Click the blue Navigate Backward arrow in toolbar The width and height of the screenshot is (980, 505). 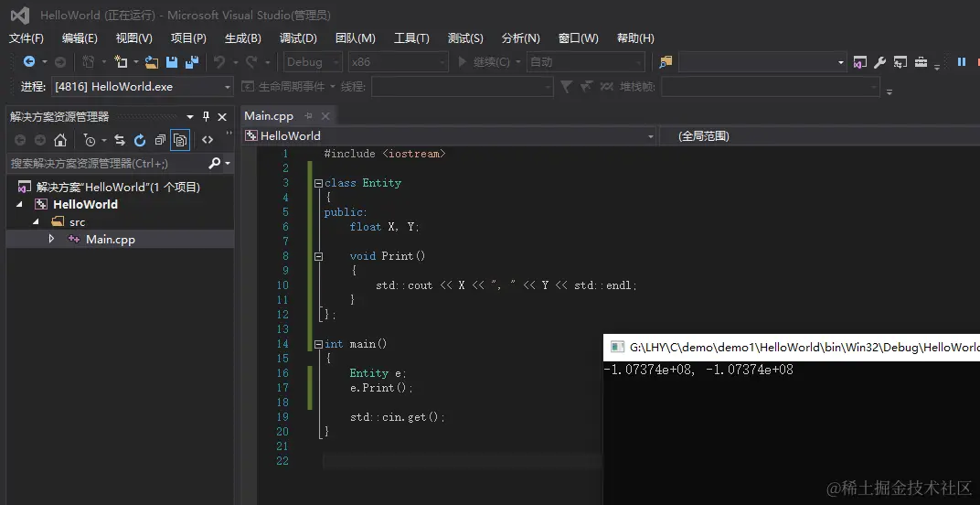[28, 61]
